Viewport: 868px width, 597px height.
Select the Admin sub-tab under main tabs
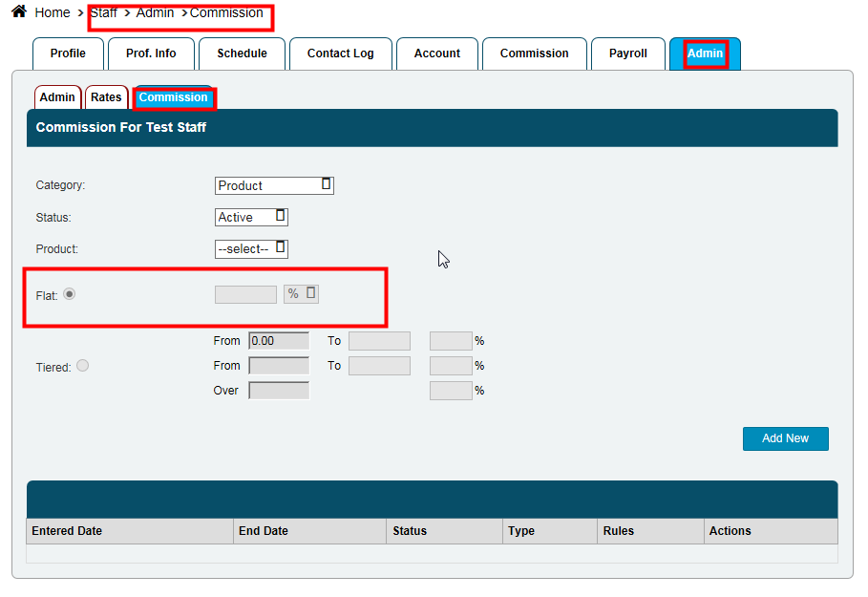57,97
